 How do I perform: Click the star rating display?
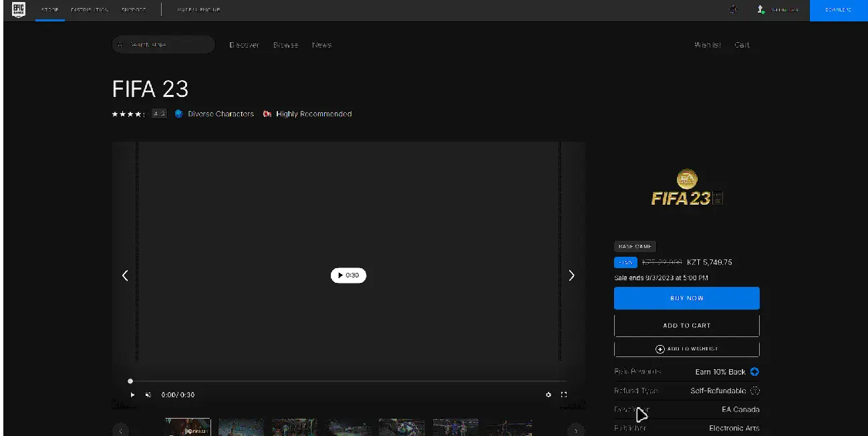(x=128, y=114)
